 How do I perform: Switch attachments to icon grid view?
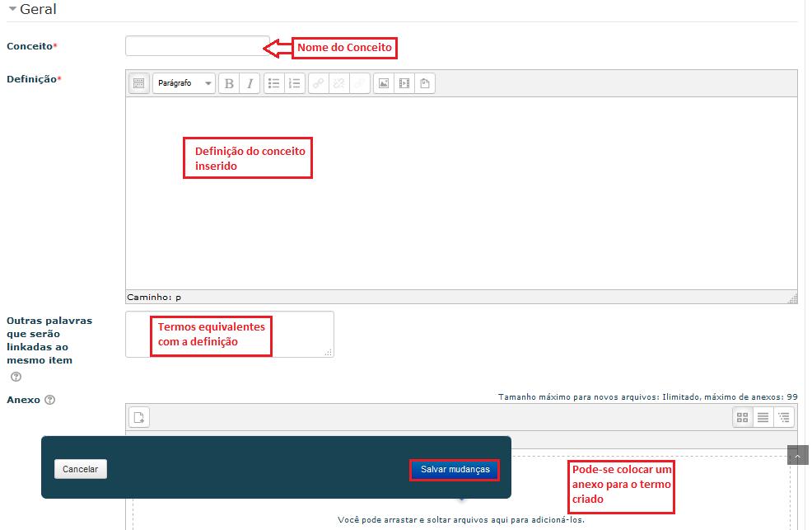[x=743, y=417]
